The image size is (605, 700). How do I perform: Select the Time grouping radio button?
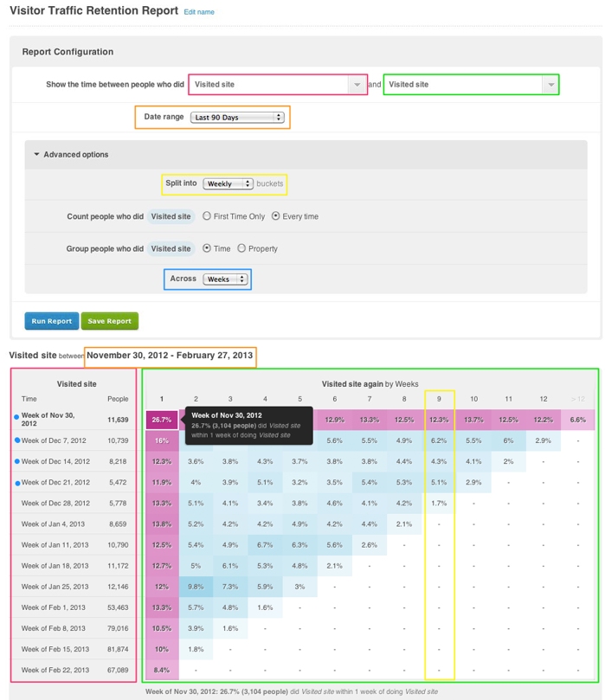click(207, 248)
